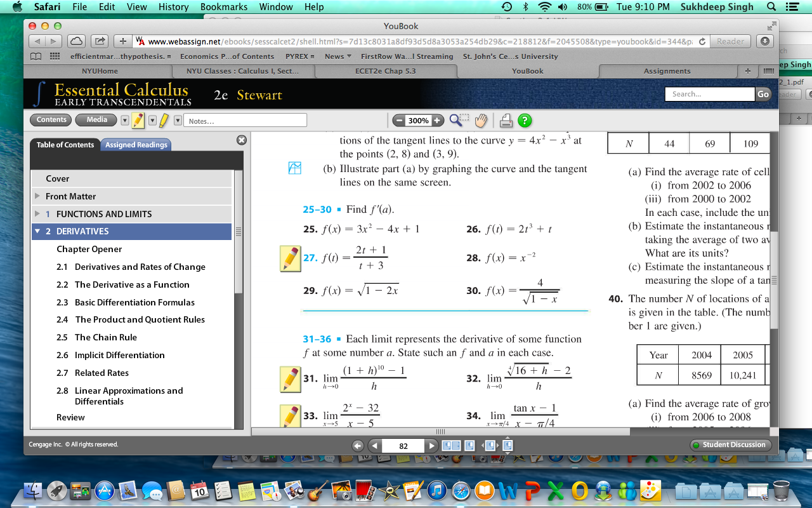Click the graphing calculator icon by part (b)
Image resolution: width=812 pixels, height=508 pixels.
pos(294,168)
